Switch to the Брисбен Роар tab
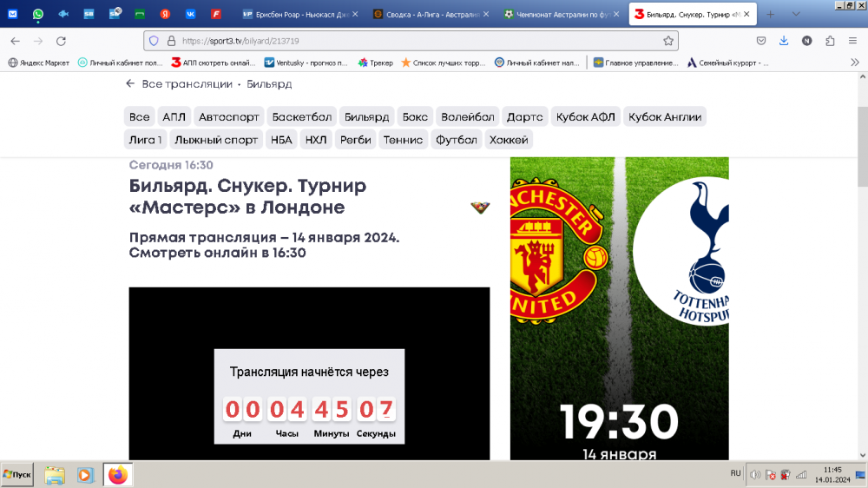 pos(299,15)
